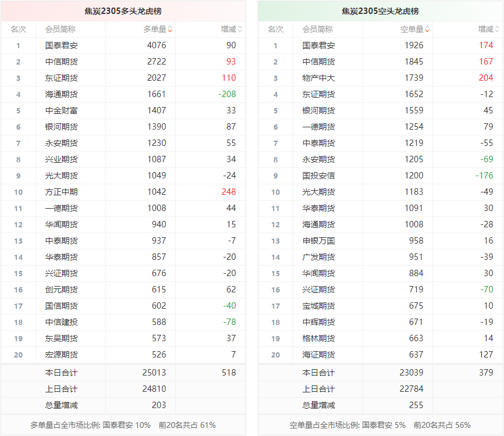Click sort icon beside 空单量 header
Image resolution: width=504 pixels, height=436 pixels.
tap(427, 29)
